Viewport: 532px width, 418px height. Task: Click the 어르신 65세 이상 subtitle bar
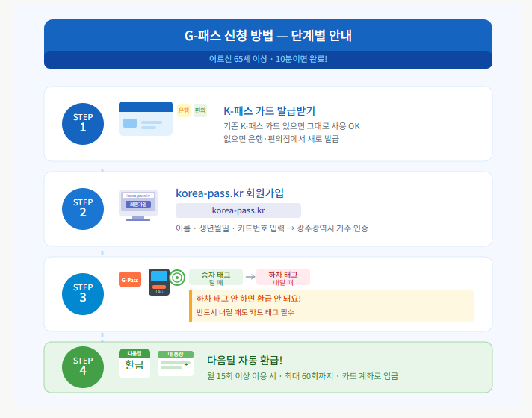tap(268, 59)
